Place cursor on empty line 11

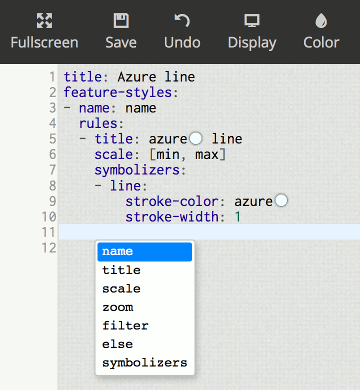209,232
